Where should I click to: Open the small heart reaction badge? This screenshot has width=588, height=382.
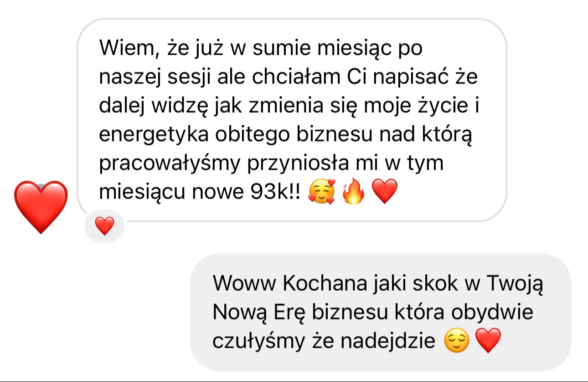point(105,226)
